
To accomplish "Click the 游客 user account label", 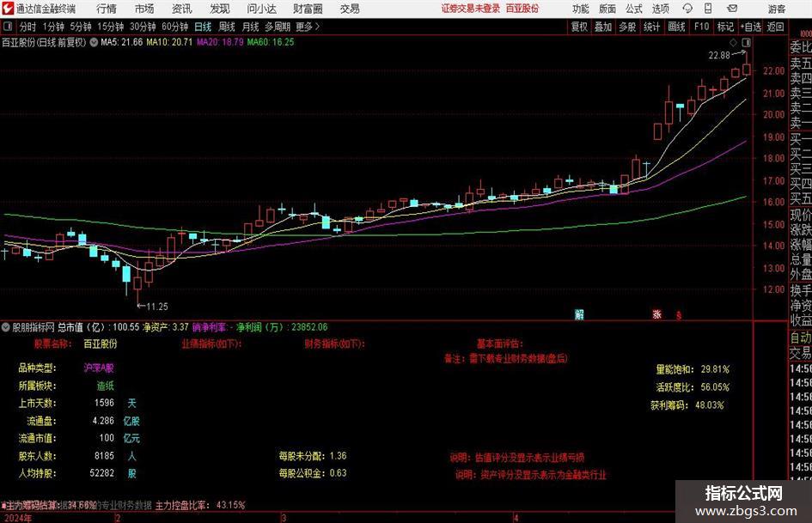I will pos(776,9).
